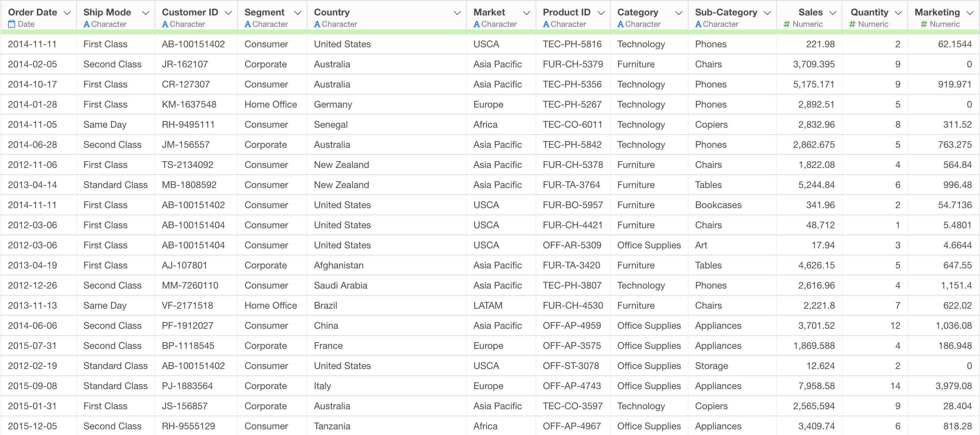Image resolution: width=980 pixels, height=435 pixels.
Task: Click the Numeric hash icon under Quantity
Action: (852, 24)
